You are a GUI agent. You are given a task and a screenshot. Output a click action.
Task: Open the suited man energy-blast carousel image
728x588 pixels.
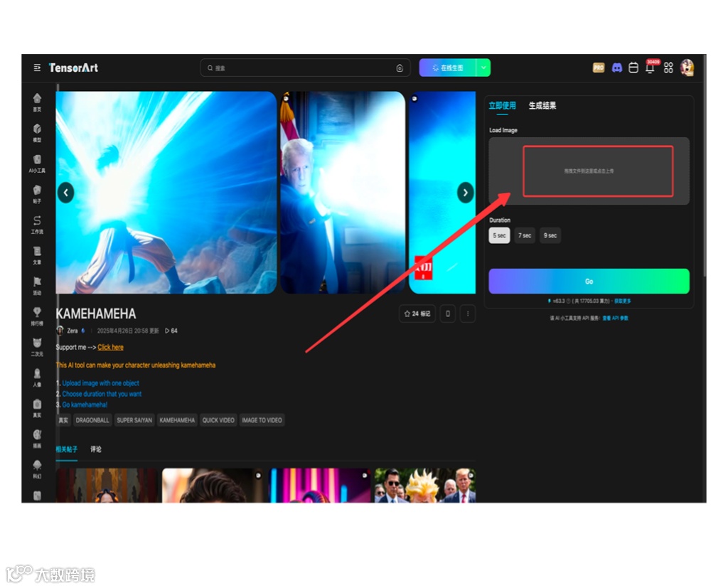coord(343,192)
